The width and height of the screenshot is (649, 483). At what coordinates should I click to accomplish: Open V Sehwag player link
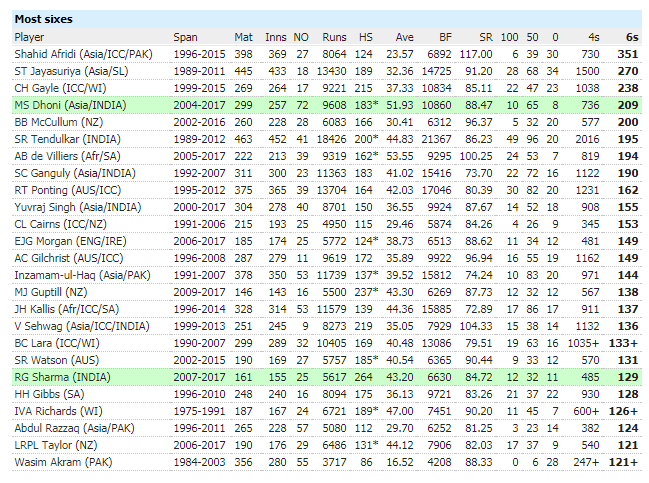pos(82,326)
